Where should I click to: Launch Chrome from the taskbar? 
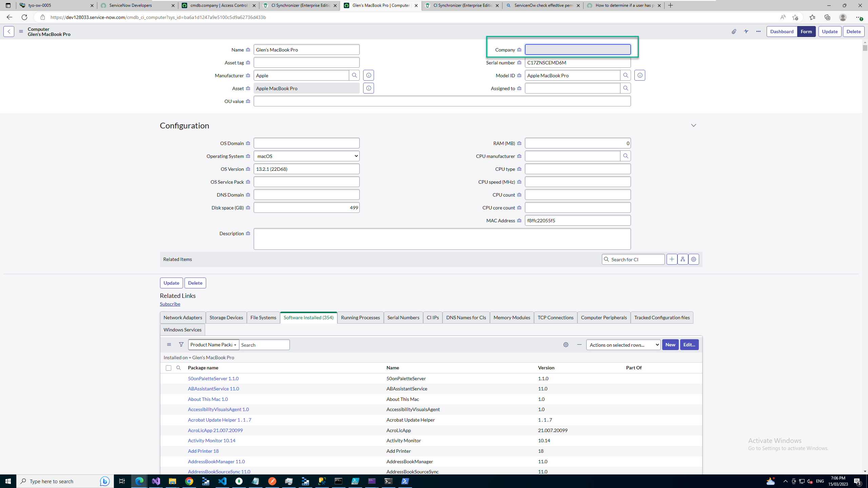pyautogui.click(x=189, y=481)
